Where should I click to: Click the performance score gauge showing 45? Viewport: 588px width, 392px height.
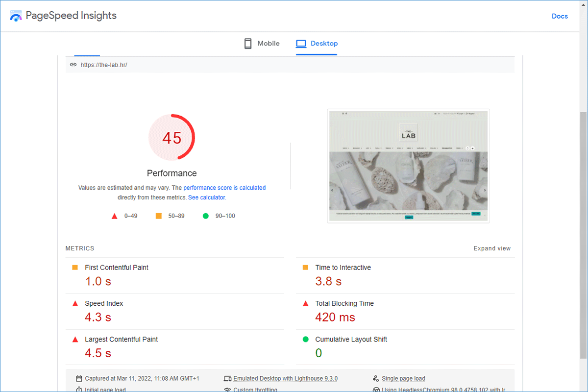point(172,138)
